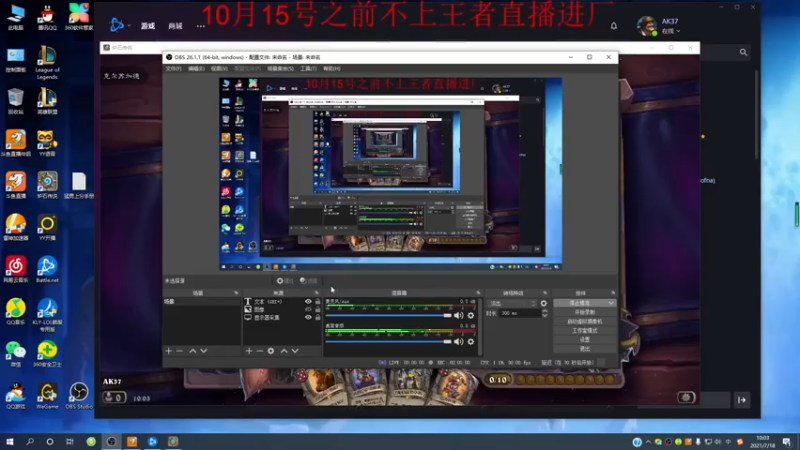Open OBS Studio desktop shortcut
Image resolution: width=800 pixels, height=450 pixels.
click(79, 395)
